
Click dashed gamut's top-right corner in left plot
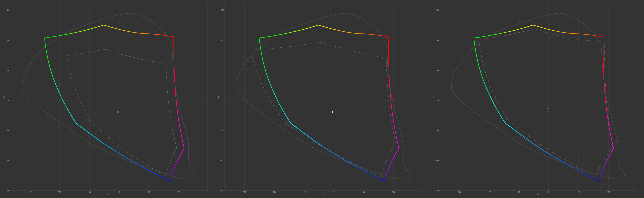click(x=166, y=63)
